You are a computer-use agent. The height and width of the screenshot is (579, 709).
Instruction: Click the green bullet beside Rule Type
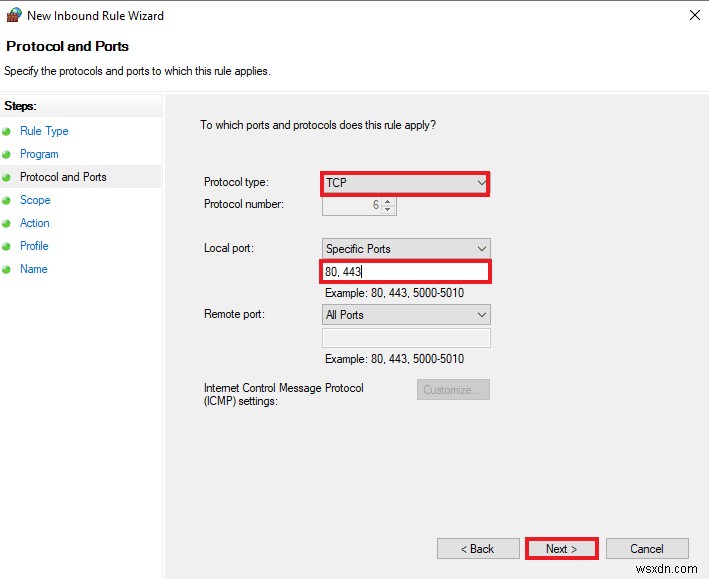tap(6, 132)
